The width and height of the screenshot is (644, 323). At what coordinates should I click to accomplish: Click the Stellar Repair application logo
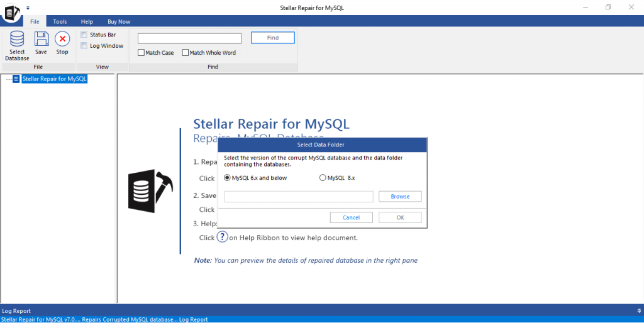[x=11, y=13]
